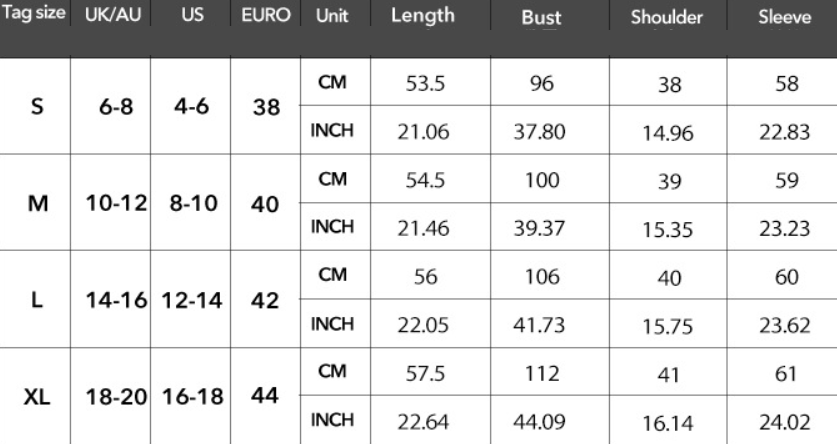This screenshot has width=837, height=444.
Task: Click the XL tag size cell
Action: 37,397
